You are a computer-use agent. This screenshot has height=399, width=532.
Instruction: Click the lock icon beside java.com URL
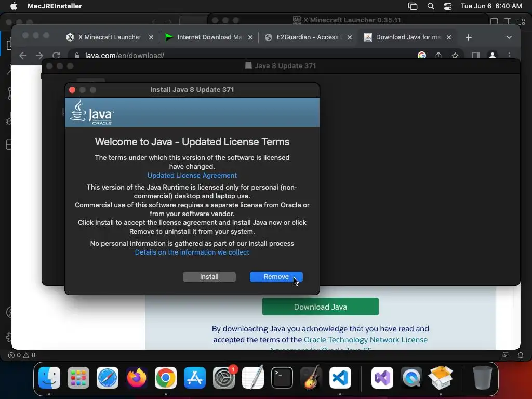[77, 55]
